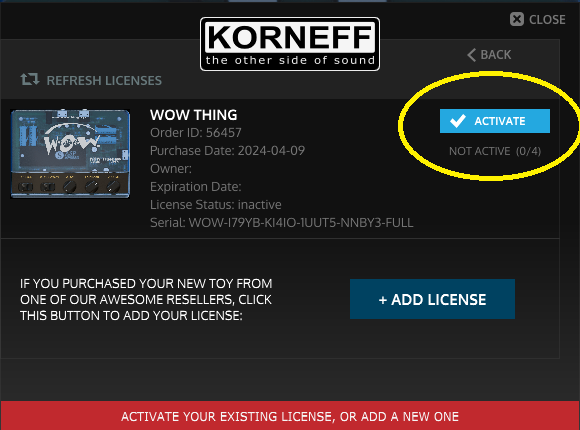
Task: Click the ADD LICENSE button
Action: pos(432,299)
